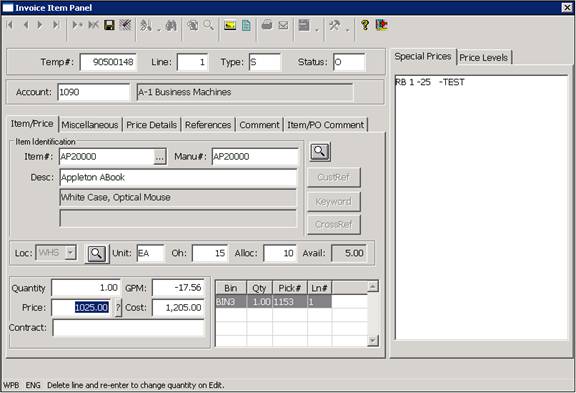Click the price question mark button
Screen dimensions: 576x393
click(x=118, y=308)
